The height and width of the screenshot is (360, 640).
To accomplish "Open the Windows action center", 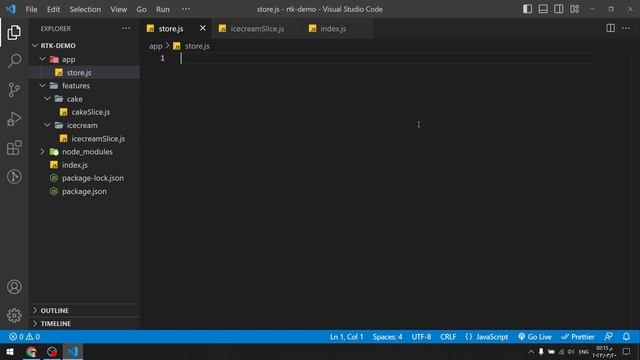I will pos(626,352).
